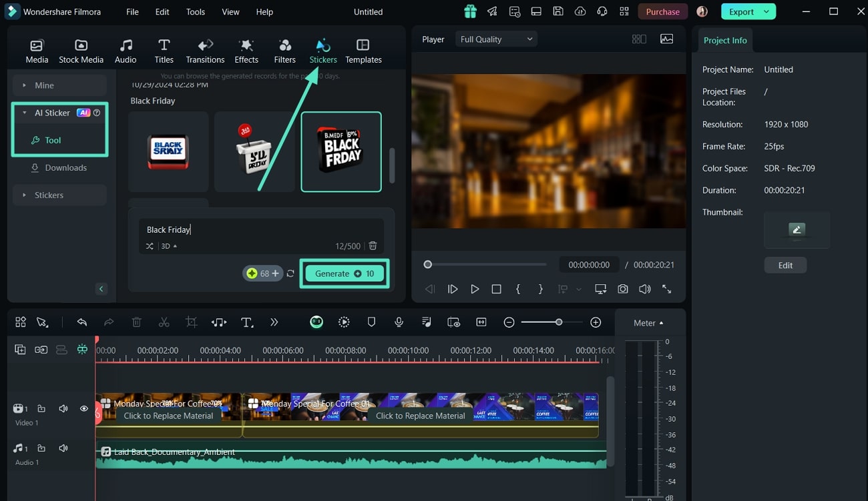Open the Edit menu

point(162,12)
